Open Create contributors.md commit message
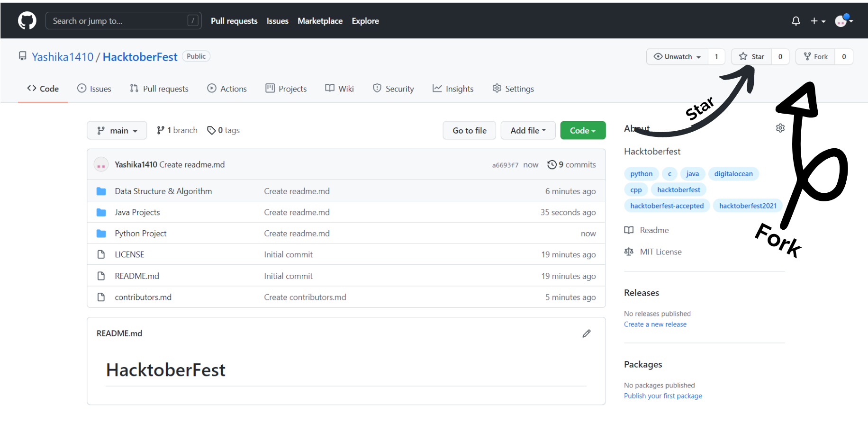Screen dimensions: 868x423 click(x=305, y=297)
